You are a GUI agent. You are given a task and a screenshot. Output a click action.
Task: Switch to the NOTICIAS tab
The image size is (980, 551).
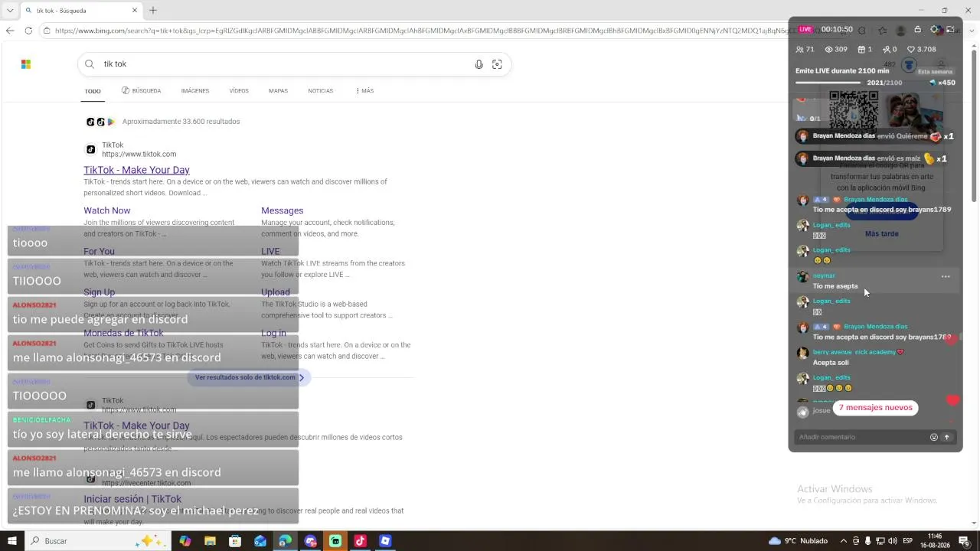pyautogui.click(x=321, y=91)
